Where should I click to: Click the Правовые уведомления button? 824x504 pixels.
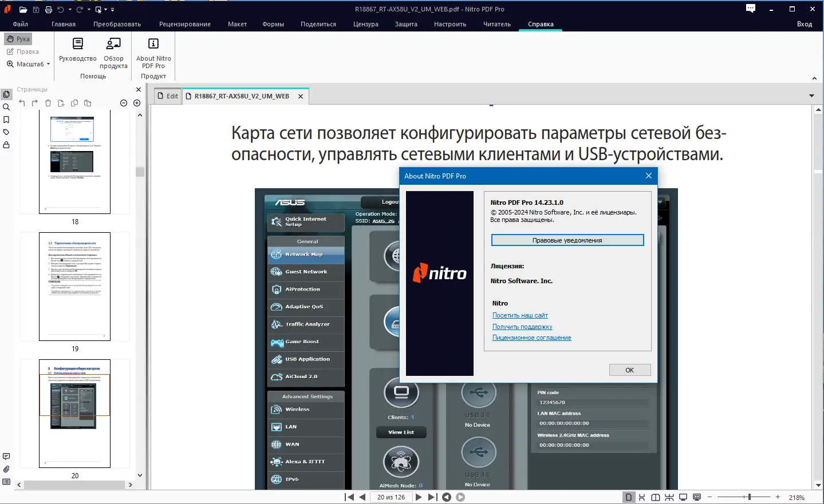(567, 240)
